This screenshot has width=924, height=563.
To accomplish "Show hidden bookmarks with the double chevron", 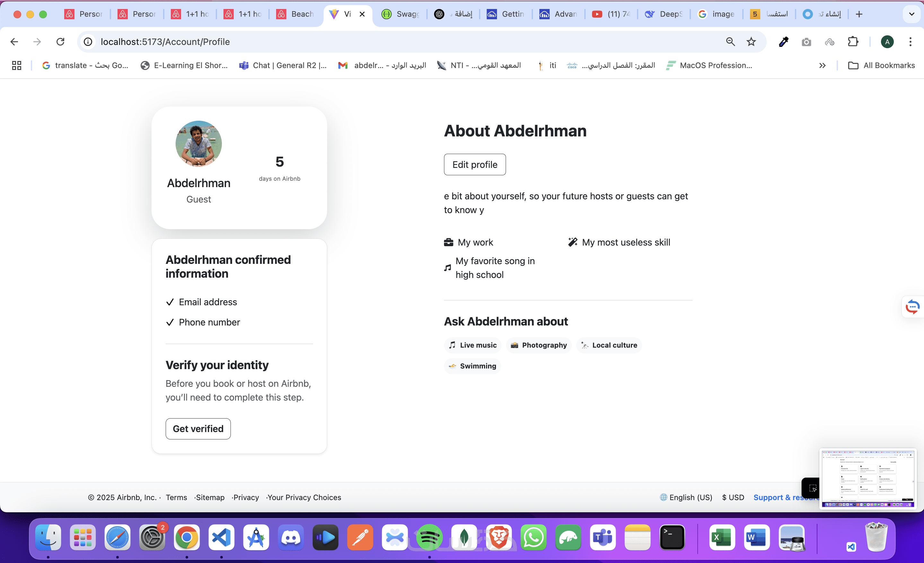I will coord(822,65).
